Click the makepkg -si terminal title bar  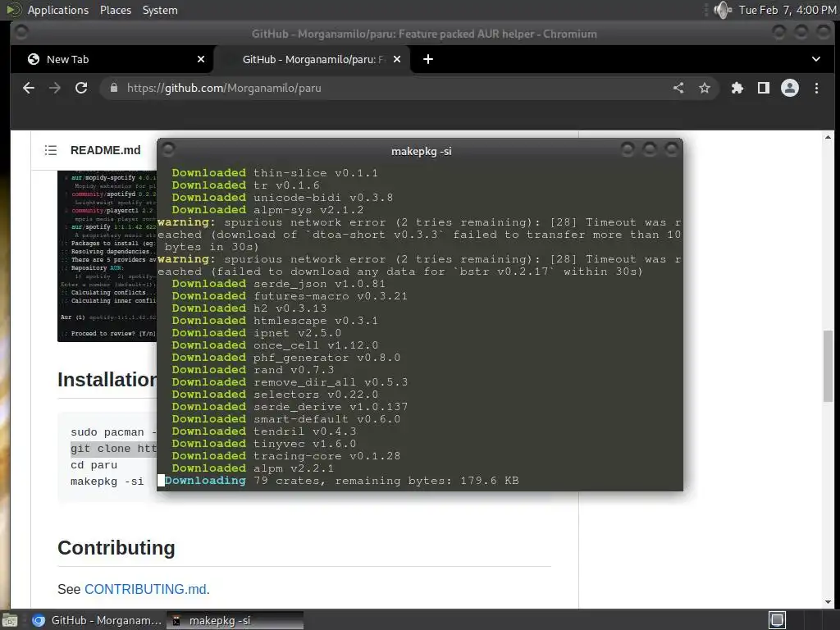tap(421, 151)
